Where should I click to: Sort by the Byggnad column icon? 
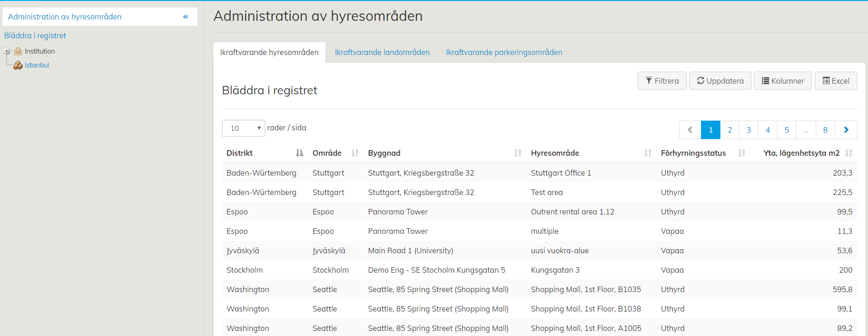(518, 153)
